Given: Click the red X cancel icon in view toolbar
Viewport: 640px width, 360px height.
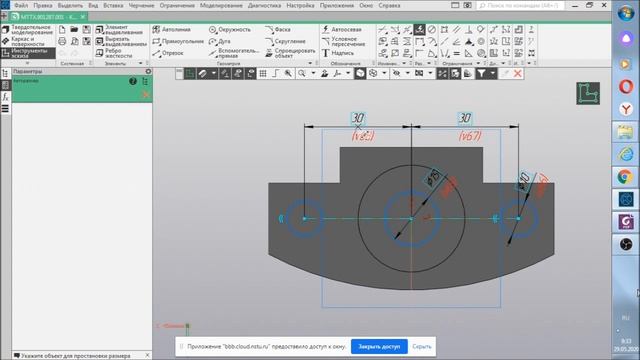Looking at the screenshot, I should click(518, 73).
